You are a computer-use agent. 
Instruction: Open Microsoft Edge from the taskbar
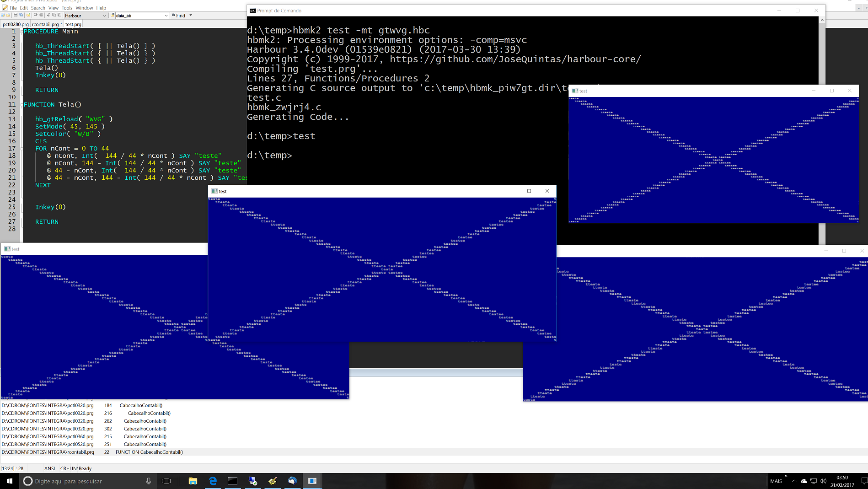click(x=213, y=481)
